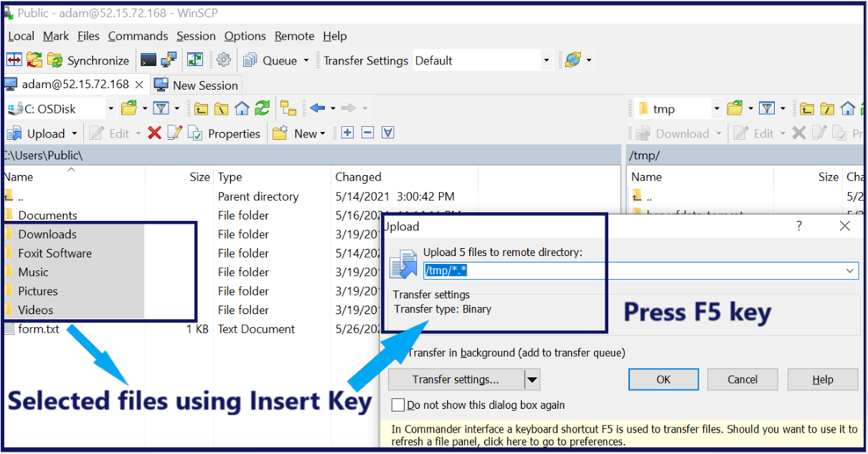This screenshot has height=454, width=868.
Task: Click the remote Open Directory folder icon
Action: pos(735,109)
